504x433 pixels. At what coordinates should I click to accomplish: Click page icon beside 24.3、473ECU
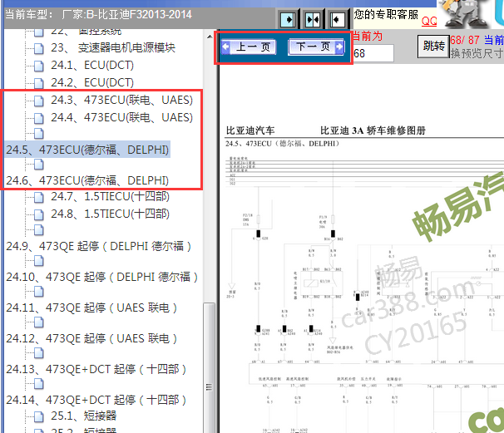[39, 101]
